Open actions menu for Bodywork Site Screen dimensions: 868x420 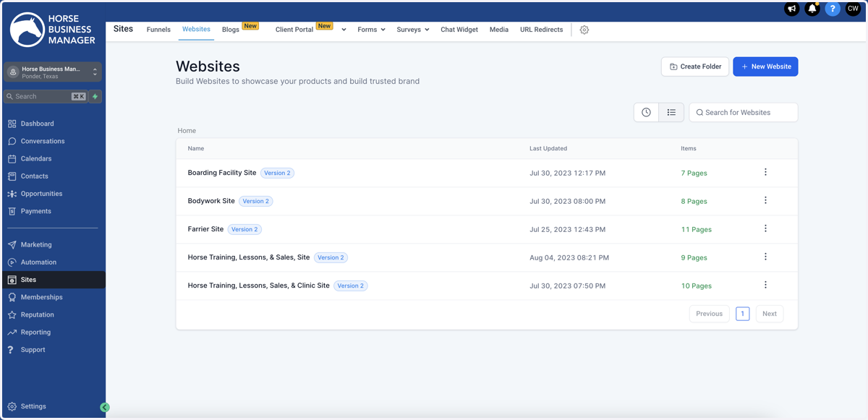pyautogui.click(x=765, y=200)
